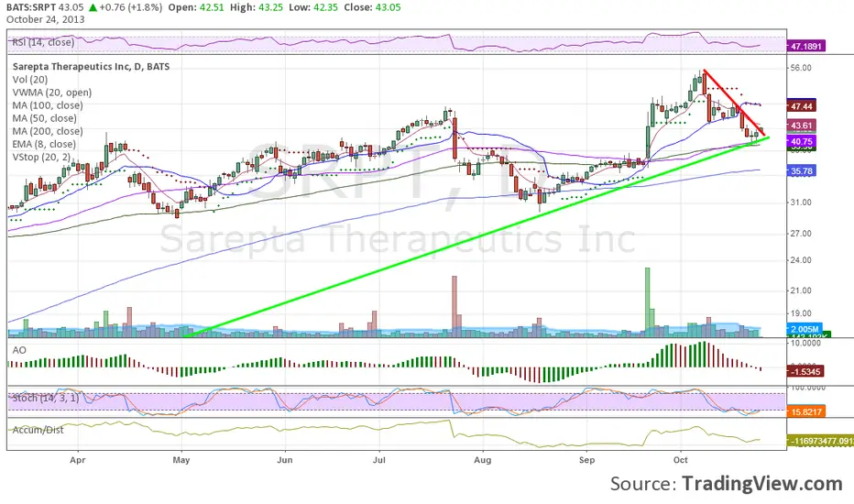854x504 pixels.
Task: Select the 19.00 price axis label
Action: tap(801, 313)
